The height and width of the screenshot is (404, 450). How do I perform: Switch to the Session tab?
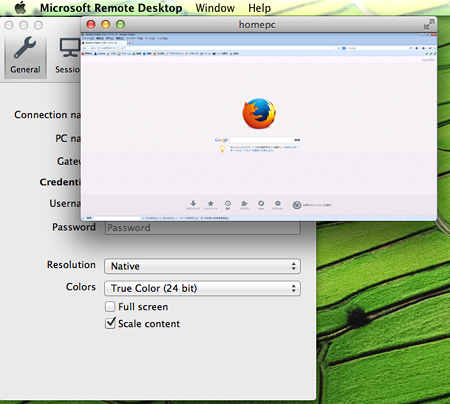tap(68, 56)
